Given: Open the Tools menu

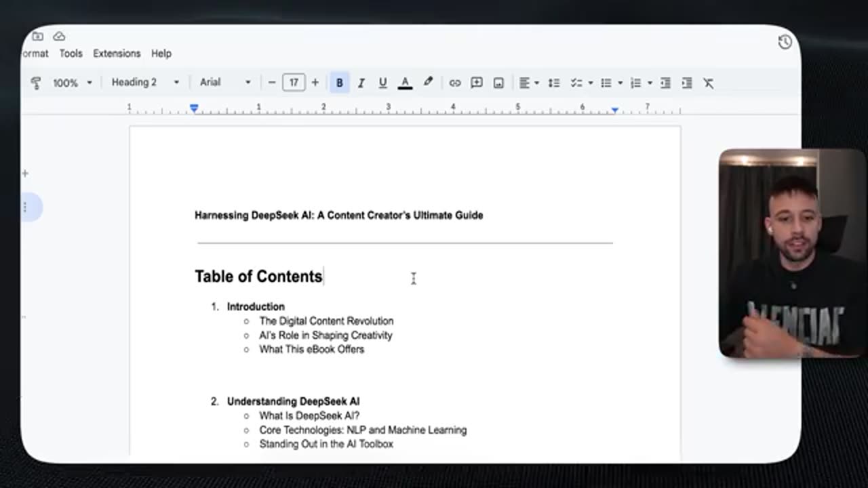Looking at the screenshot, I should [71, 53].
